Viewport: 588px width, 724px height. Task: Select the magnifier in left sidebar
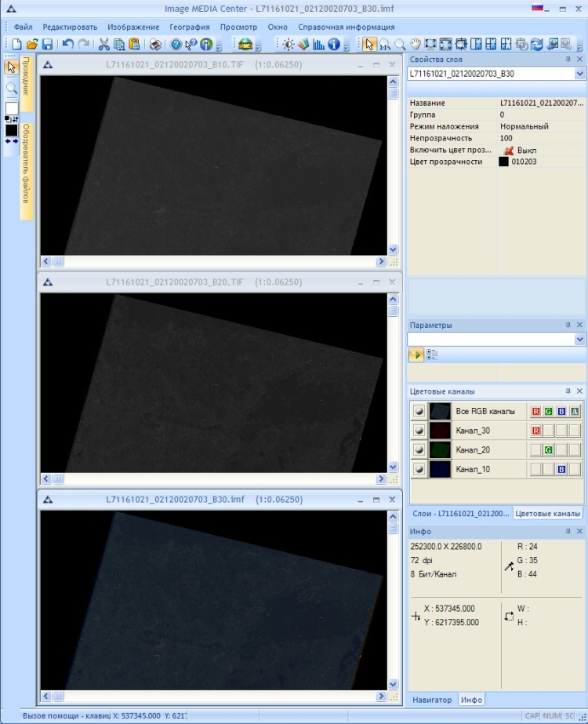tap(12, 88)
